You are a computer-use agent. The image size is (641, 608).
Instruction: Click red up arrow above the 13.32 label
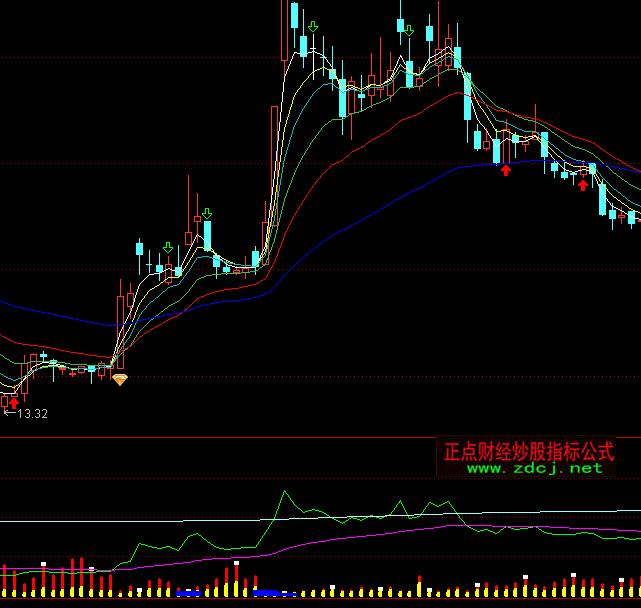pos(14,402)
